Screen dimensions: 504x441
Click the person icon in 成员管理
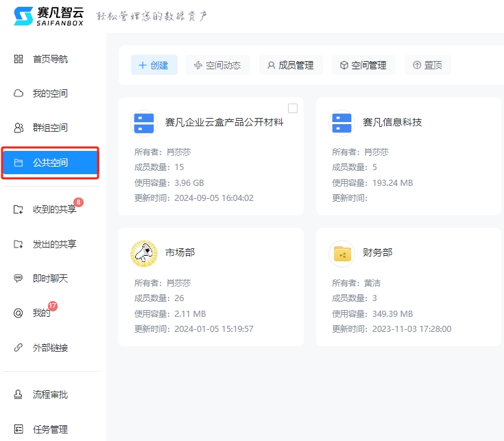click(x=272, y=65)
